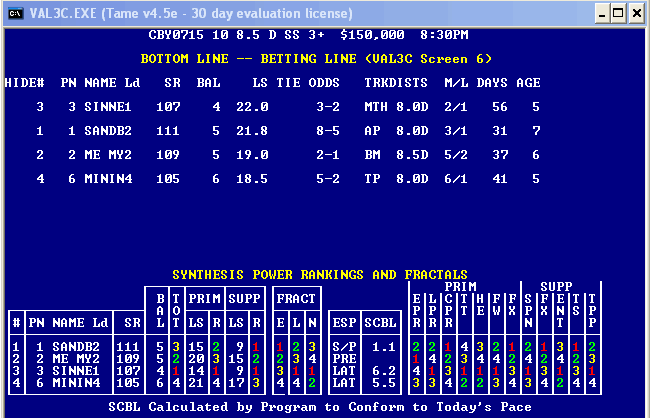Click the DAYS value 56
This screenshot has width=650, height=418.
point(500,107)
